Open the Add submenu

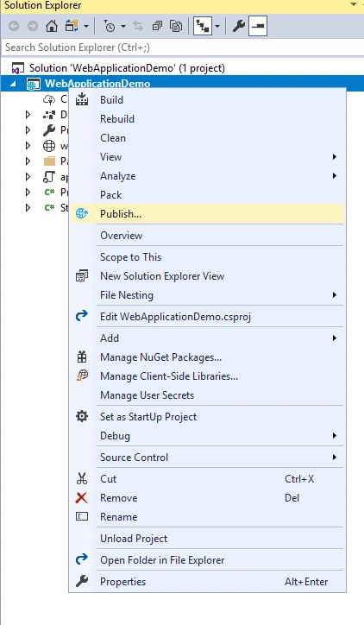207,338
